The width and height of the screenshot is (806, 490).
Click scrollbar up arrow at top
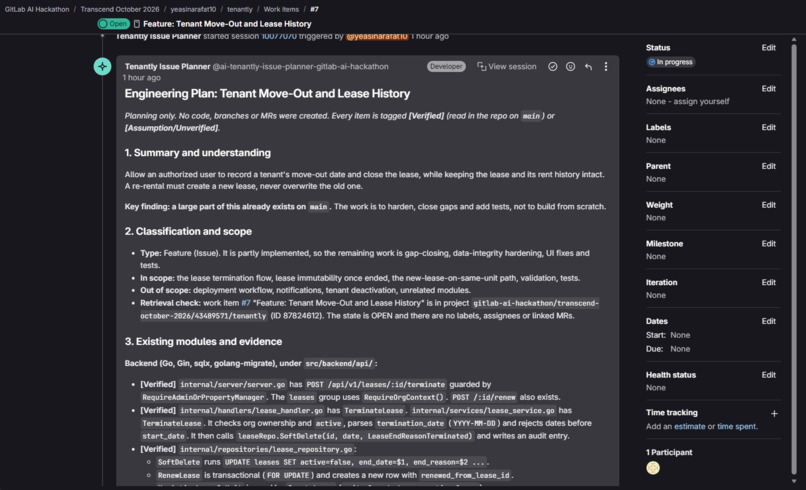pyautogui.click(x=794, y=39)
